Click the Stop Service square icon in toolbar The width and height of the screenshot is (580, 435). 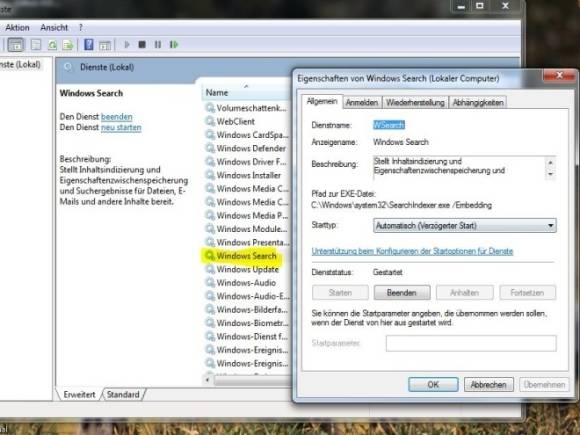[x=142, y=45]
